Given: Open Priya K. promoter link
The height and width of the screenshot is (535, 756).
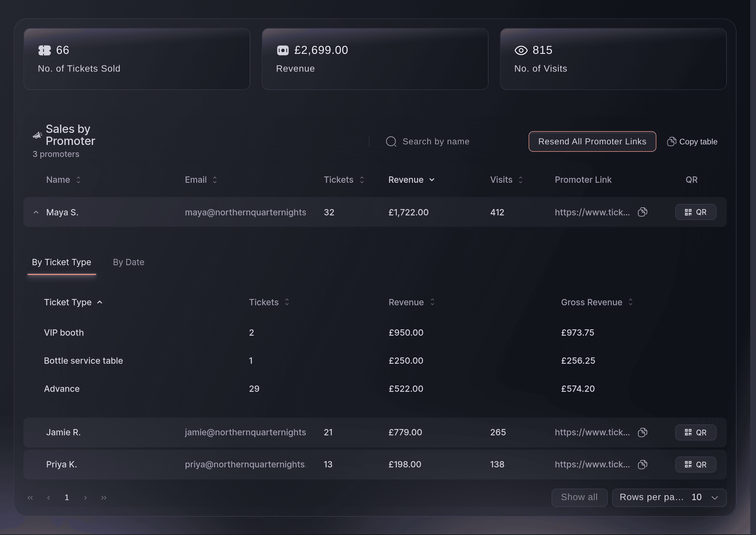Looking at the screenshot, I should coord(592,465).
